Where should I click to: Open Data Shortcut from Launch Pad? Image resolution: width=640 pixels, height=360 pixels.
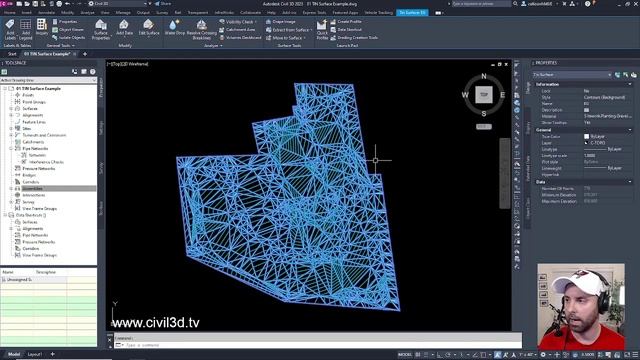(x=346, y=29)
